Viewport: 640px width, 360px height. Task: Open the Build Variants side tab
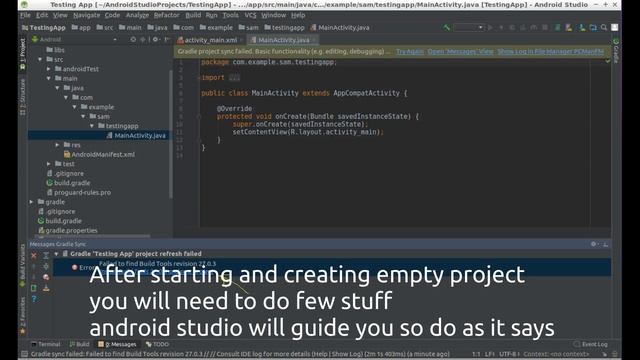coord(23,265)
